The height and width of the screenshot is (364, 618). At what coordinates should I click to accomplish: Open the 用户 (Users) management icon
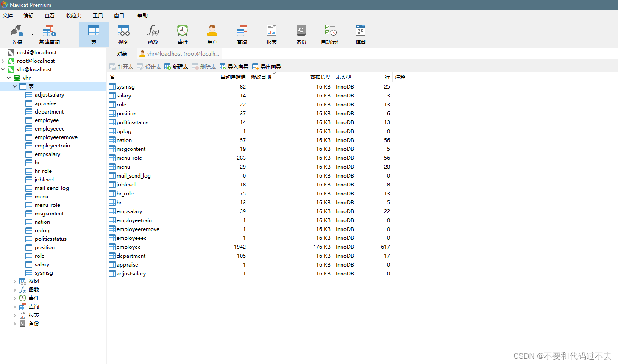(212, 34)
